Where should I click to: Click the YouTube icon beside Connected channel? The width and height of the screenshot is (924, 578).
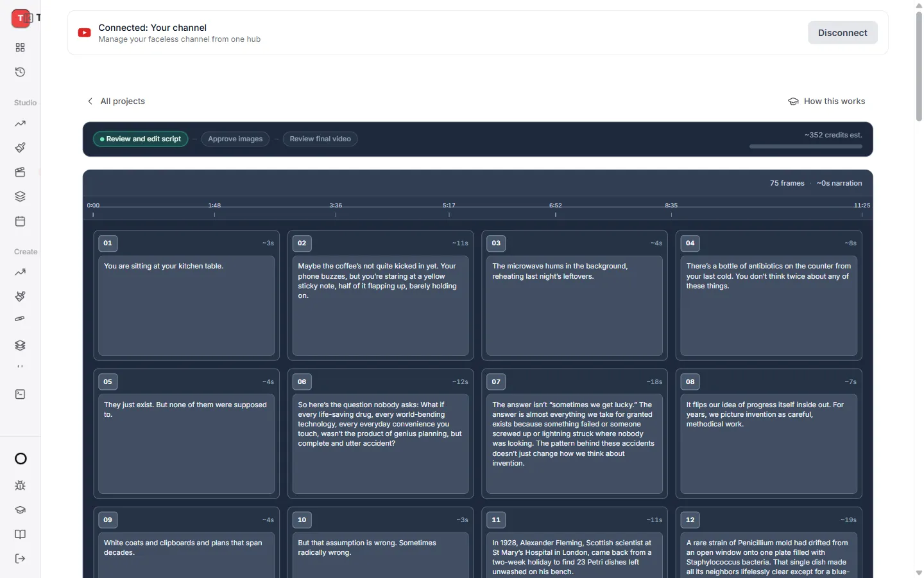(84, 33)
